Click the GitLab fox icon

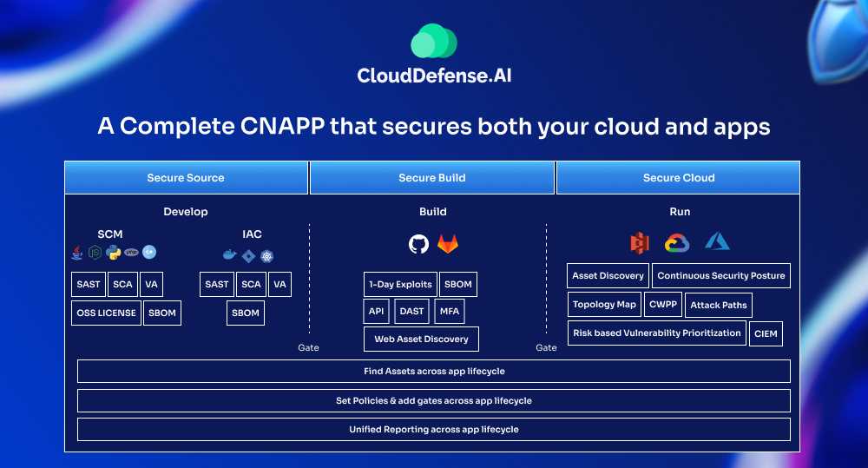coord(447,244)
